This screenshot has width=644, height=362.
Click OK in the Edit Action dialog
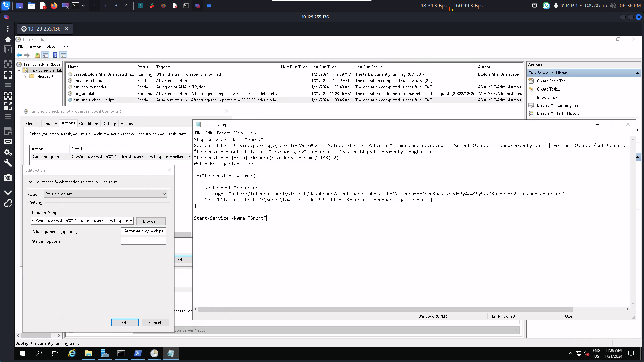125,323
